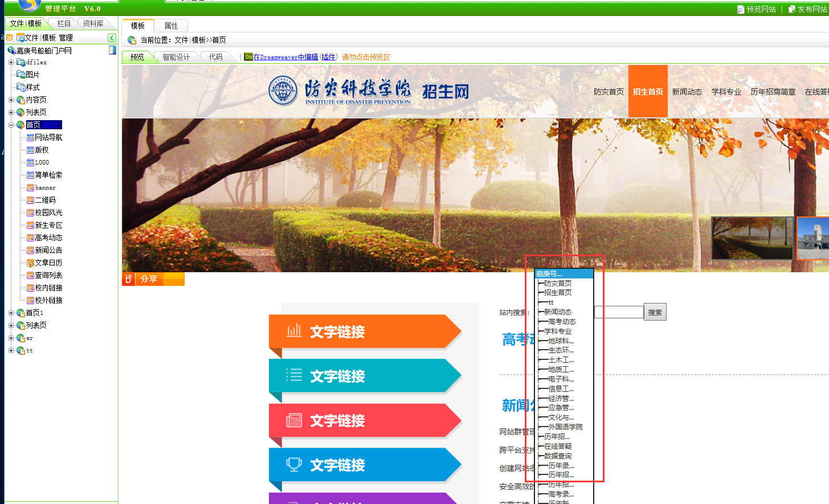Click the 招生首页 nav item
829x504 pixels.
click(648, 92)
